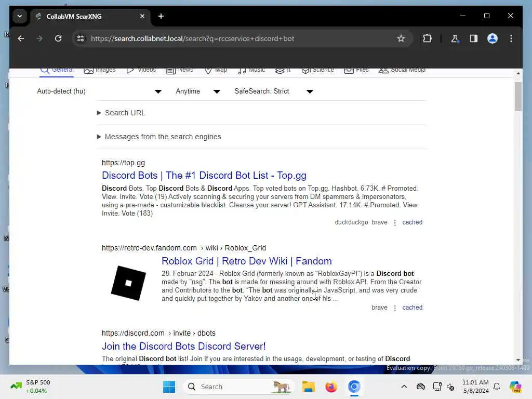Open the Chrome profile avatar
The width and height of the screenshot is (532, 399).
pyautogui.click(x=493, y=38)
